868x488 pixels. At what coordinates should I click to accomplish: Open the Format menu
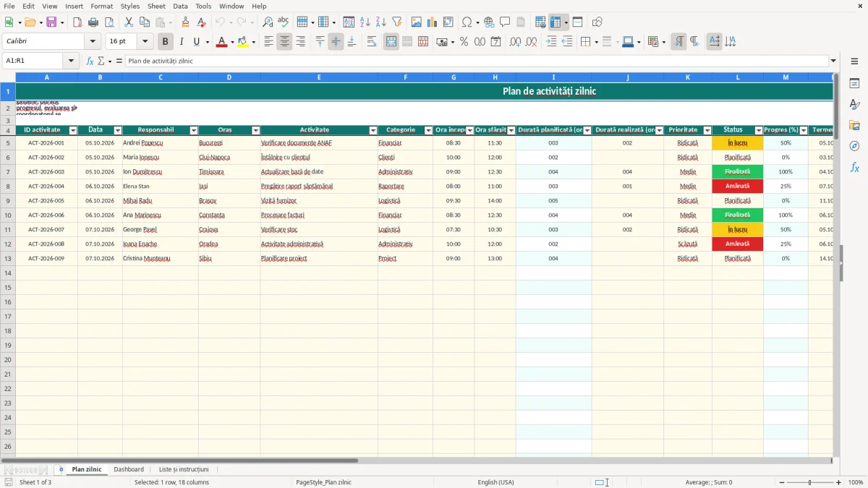click(101, 6)
